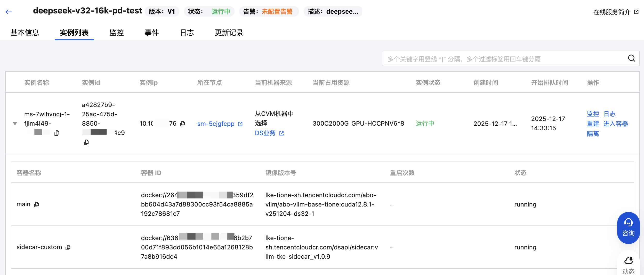Viewport: 644px width, 275px height.
Task: Open the 监控 tab
Action: (x=117, y=33)
